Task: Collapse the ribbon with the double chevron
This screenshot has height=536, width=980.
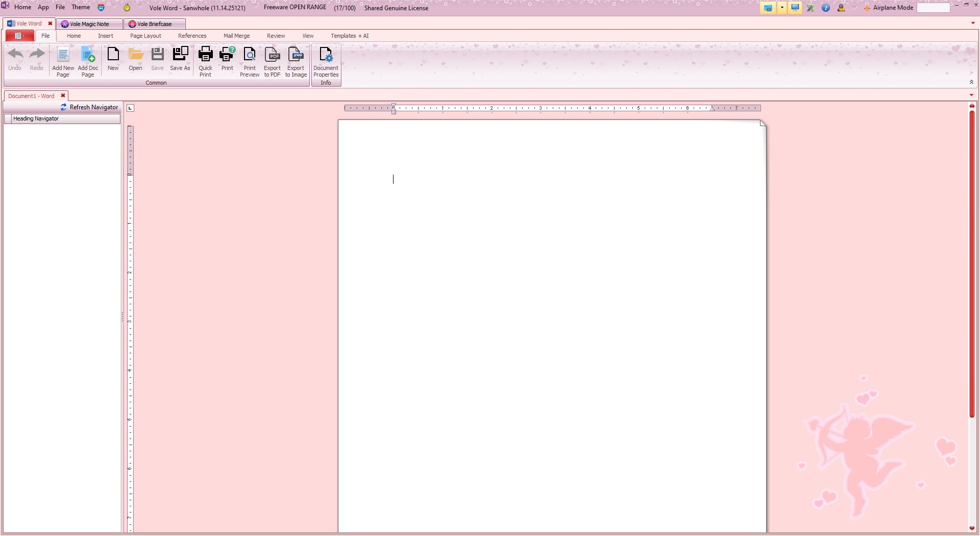Action: coord(971,82)
